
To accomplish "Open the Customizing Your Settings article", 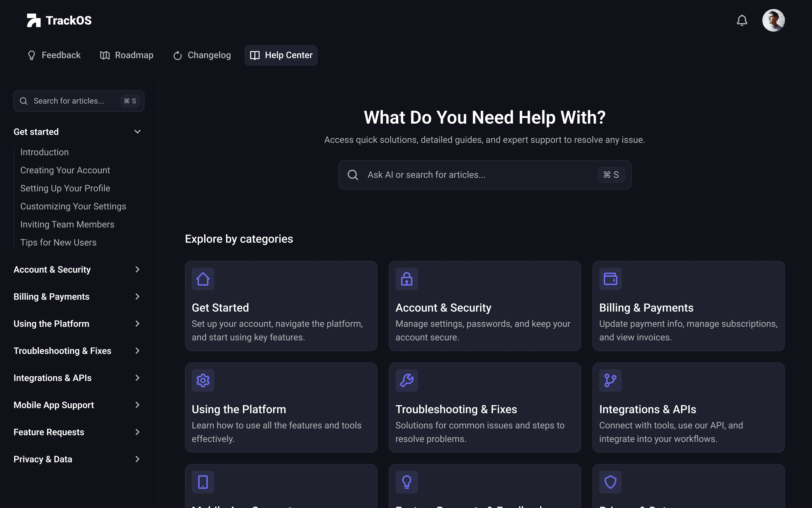I will pyautogui.click(x=73, y=206).
